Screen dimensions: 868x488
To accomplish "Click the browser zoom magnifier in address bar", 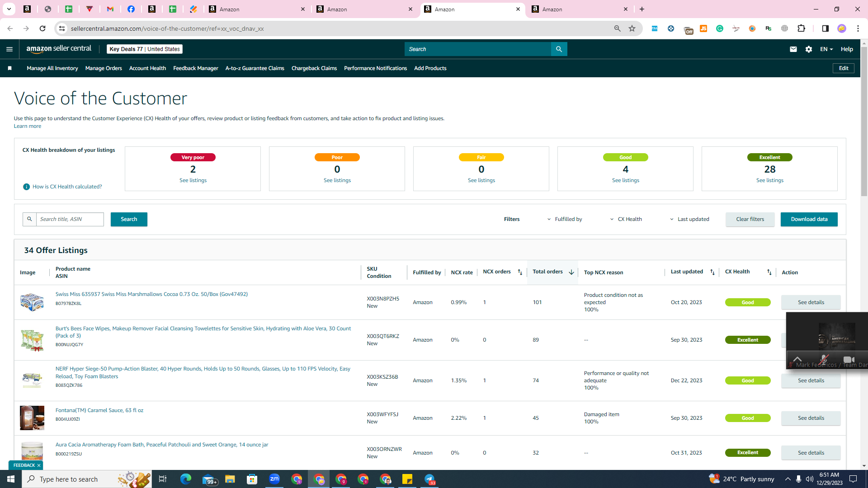I will pyautogui.click(x=618, y=28).
